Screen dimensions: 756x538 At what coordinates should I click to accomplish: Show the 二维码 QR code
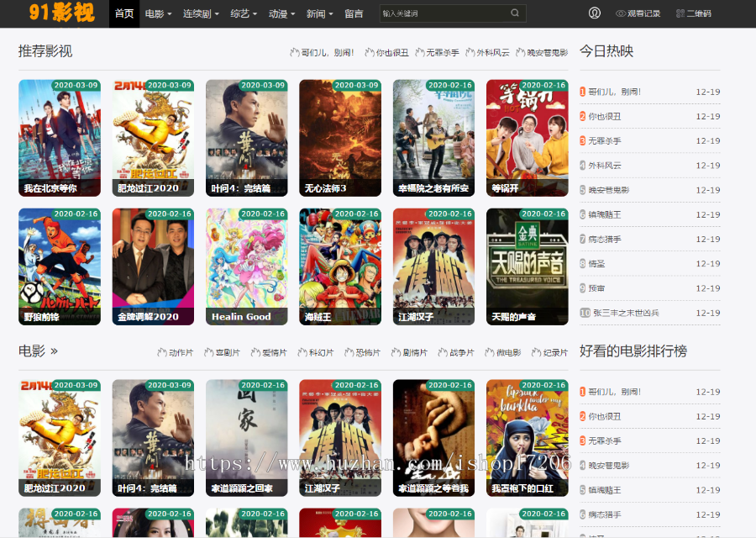pos(693,13)
